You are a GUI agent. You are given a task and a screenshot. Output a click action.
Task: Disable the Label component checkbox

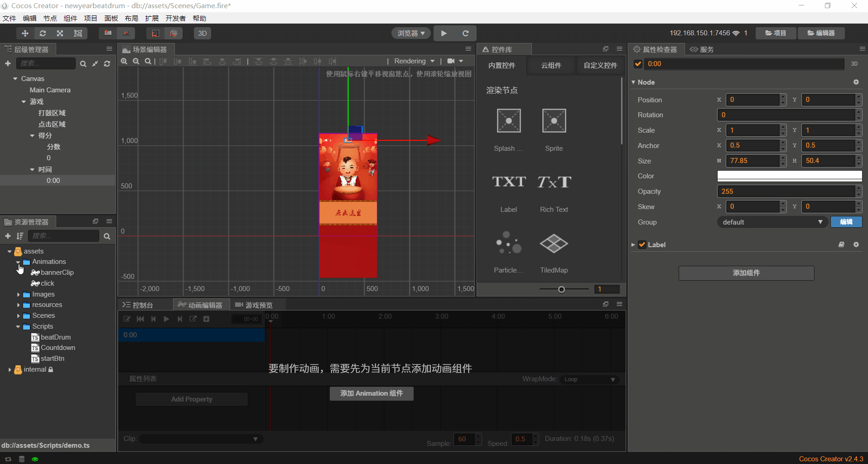tap(642, 245)
